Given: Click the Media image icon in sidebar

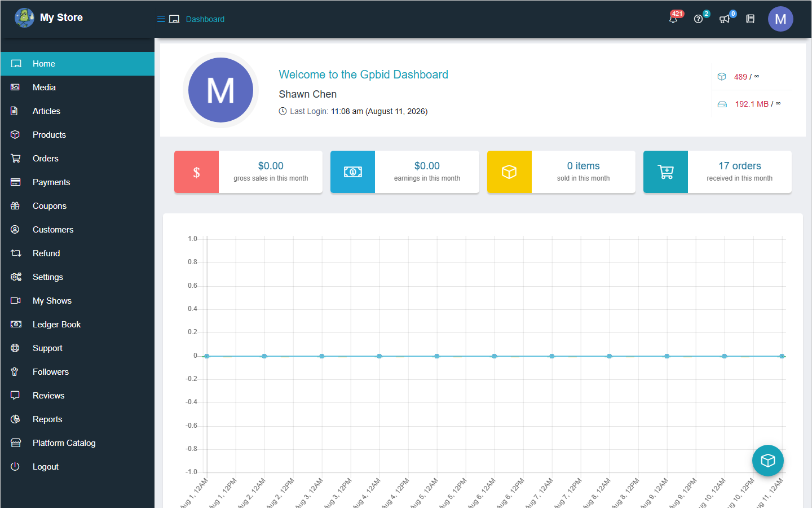Looking at the screenshot, I should (x=15, y=87).
